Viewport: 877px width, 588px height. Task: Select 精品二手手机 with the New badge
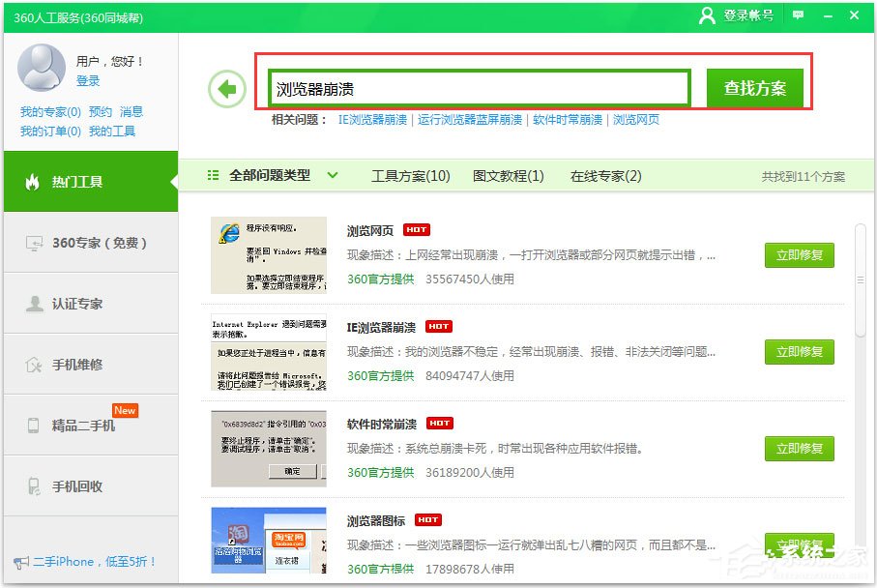(83, 426)
